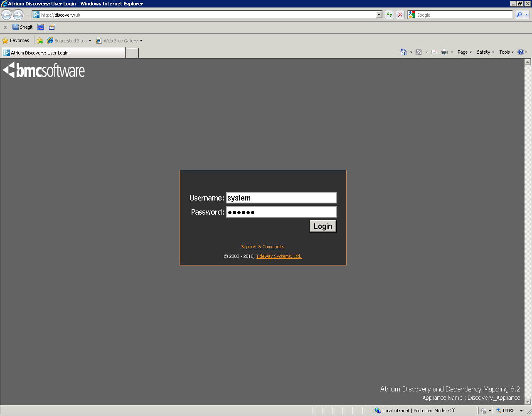Click the Appliance Name Discovery_Appliance text
Image resolution: width=532 pixels, height=416 pixels.
pyautogui.click(x=471, y=398)
